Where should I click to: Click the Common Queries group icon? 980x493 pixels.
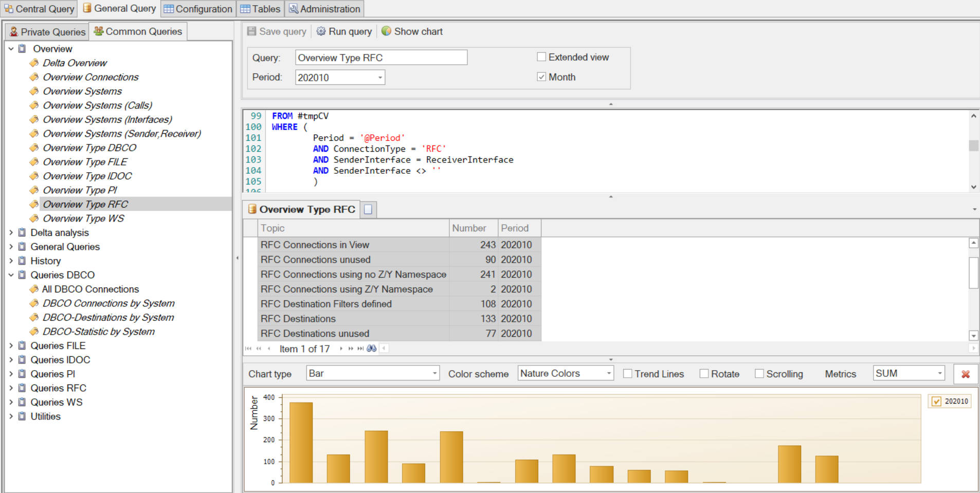pyautogui.click(x=99, y=31)
